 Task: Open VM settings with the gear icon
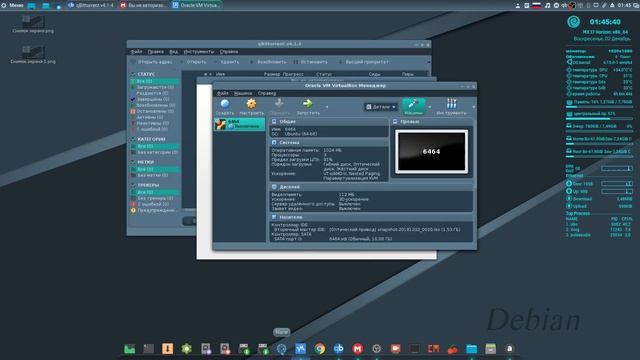pos(251,104)
